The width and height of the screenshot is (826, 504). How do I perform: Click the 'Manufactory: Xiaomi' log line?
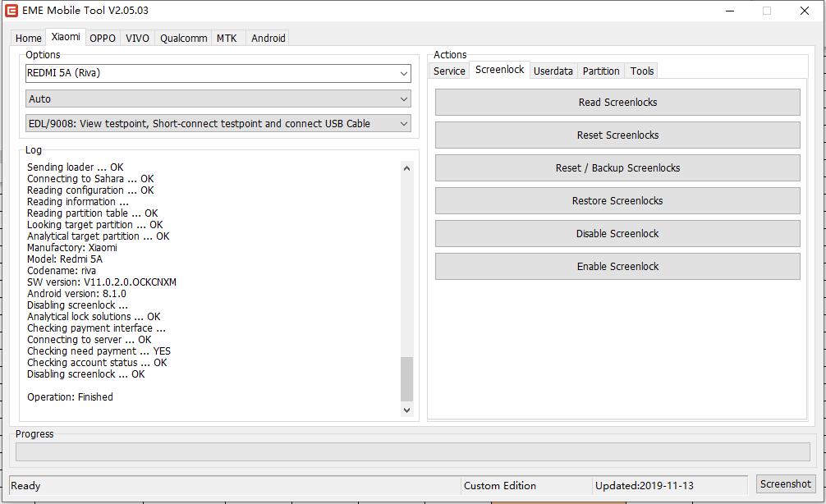(72, 248)
